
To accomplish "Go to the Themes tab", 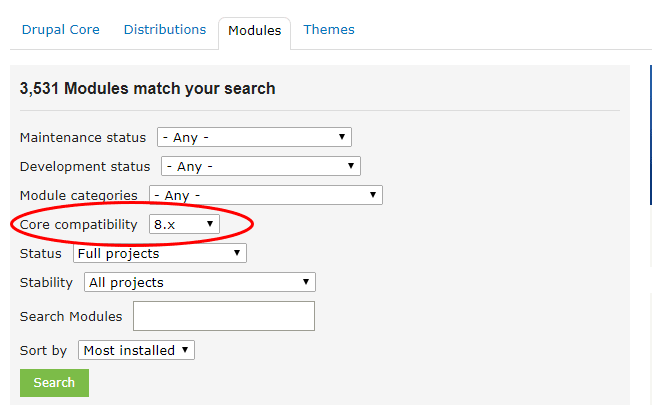I will pos(329,30).
